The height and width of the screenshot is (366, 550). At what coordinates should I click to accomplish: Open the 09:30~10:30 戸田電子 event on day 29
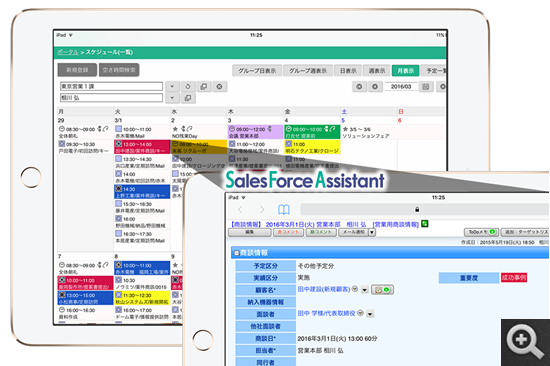pyautogui.click(x=85, y=147)
